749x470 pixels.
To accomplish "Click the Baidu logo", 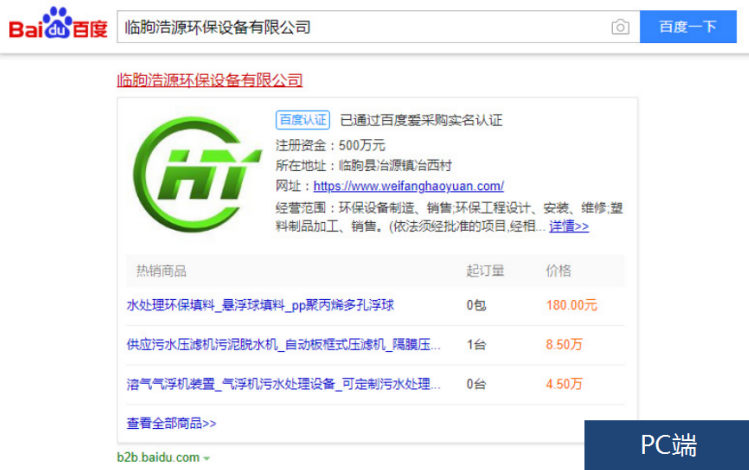I will 58,23.
